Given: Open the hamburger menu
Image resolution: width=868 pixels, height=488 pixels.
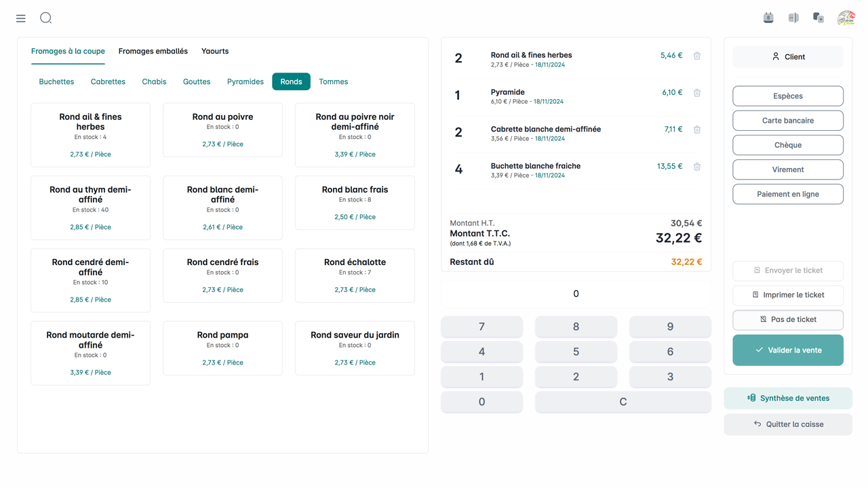Looking at the screenshot, I should coord(21,18).
